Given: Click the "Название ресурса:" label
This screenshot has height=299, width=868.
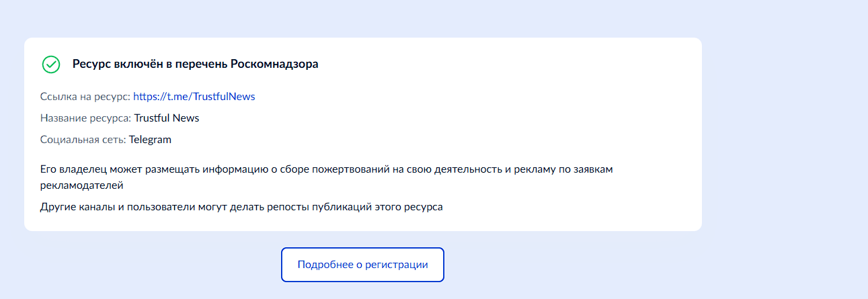Looking at the screenshot, I should tap(85, 118).
